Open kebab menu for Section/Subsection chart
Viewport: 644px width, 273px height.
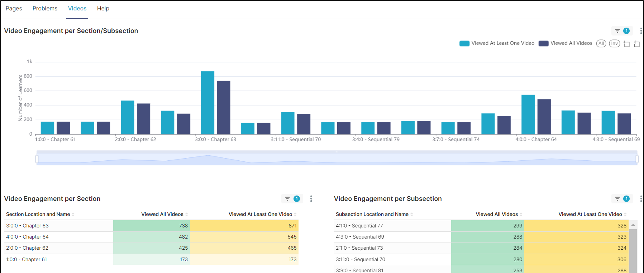[641, 31]
